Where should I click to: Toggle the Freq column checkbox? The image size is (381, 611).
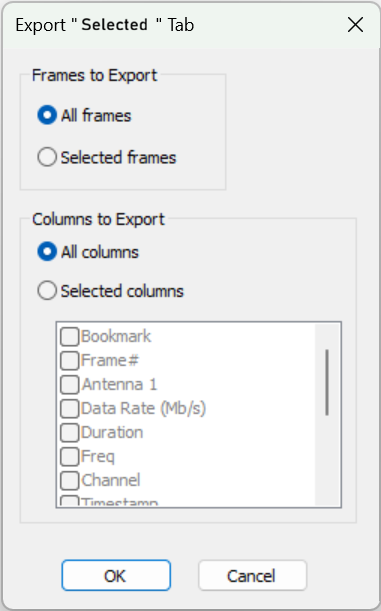70,457
